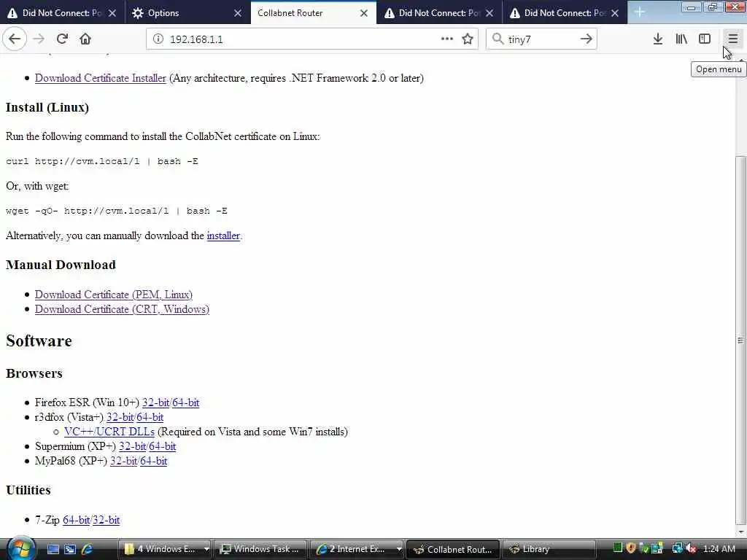The width and height of the screenshot is (747, 560).
Task: Bookmark this page with the star
Action: coord(468,39)
